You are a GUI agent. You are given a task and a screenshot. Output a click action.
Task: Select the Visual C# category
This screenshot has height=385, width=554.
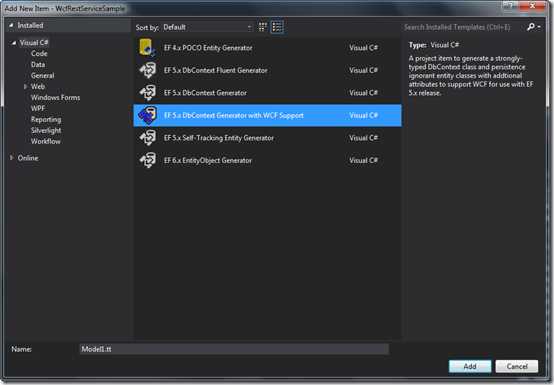[34, 43]
